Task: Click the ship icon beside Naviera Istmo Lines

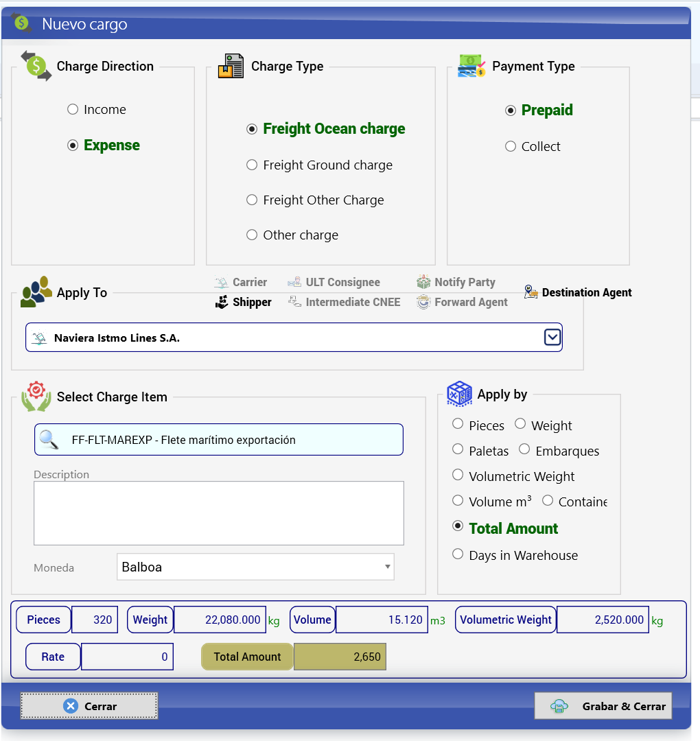Action: click(x=40, y=338)
